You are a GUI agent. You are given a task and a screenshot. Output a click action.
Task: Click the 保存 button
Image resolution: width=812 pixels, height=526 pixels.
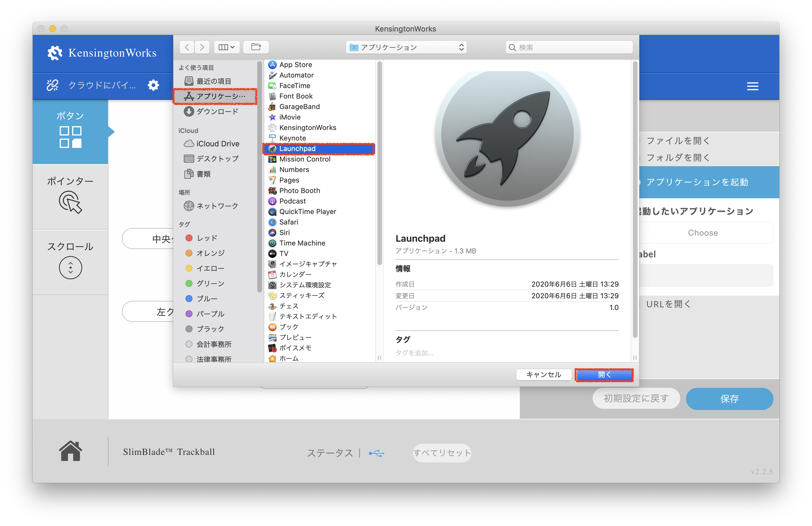[729, 398]
